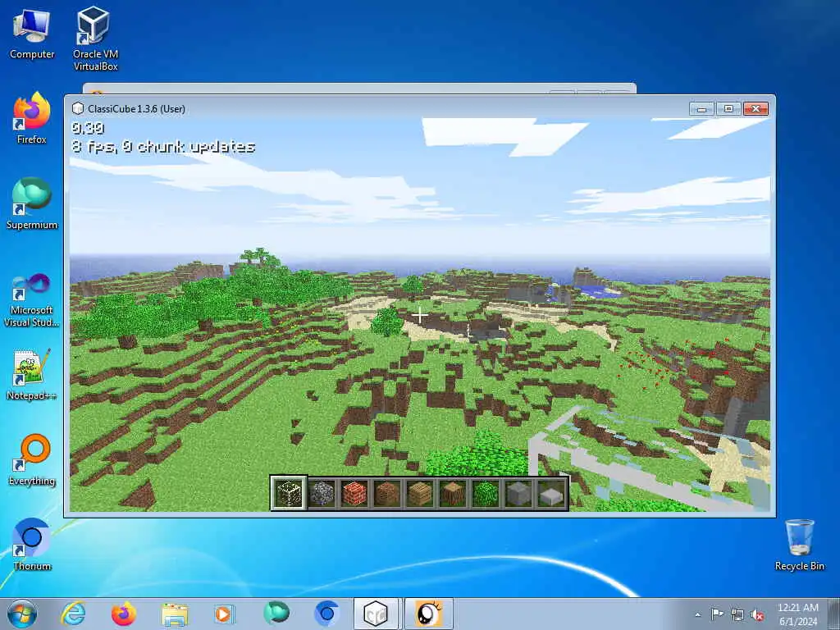Viewport: 840px width, 630px height.
Task: Select the highlighted first hotbar slot
Action: coord(289,492)
